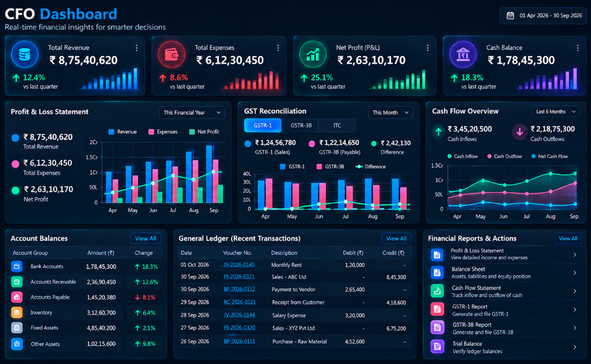Open voucher JV-2026-0144 link
This screenshot has height=364, width=591.
[239, 315]
